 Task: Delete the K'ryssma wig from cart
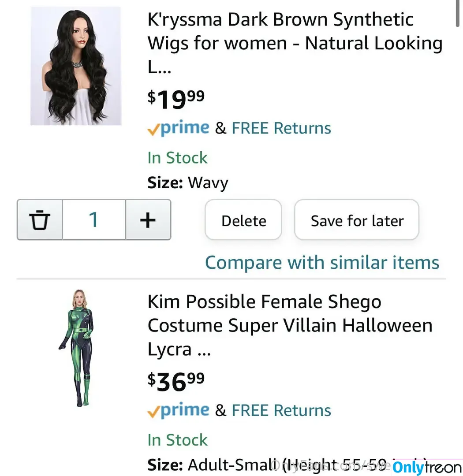tap(243, 220)
